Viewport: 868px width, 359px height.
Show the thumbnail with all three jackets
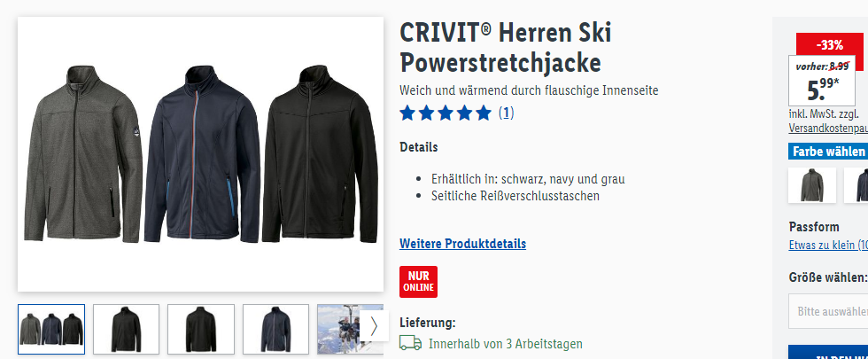pos(51,329)
